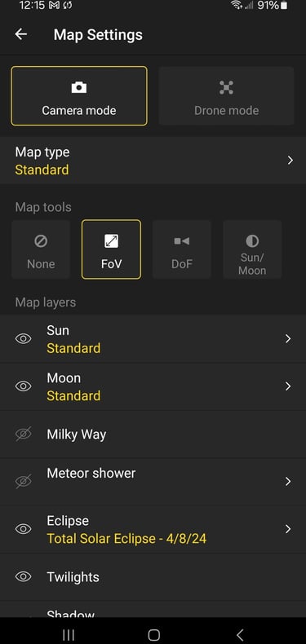
Task: Select the None map tool
Action: tap(41, 249)
